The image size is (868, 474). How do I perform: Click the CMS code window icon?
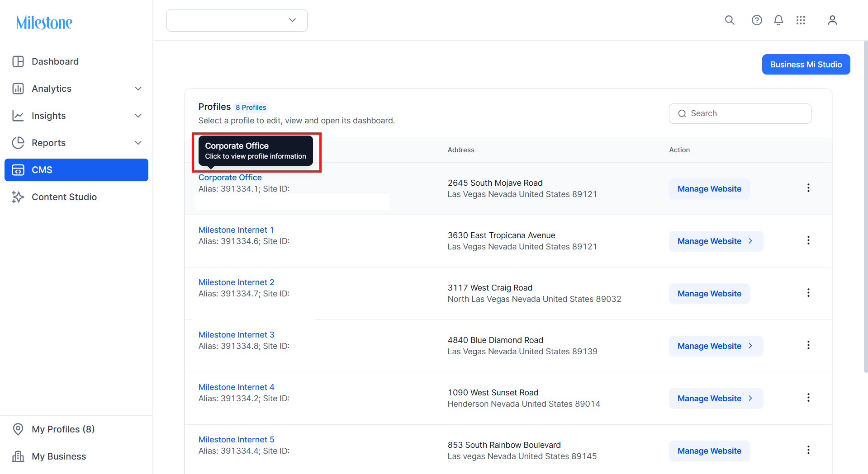[x=18, y=170]
